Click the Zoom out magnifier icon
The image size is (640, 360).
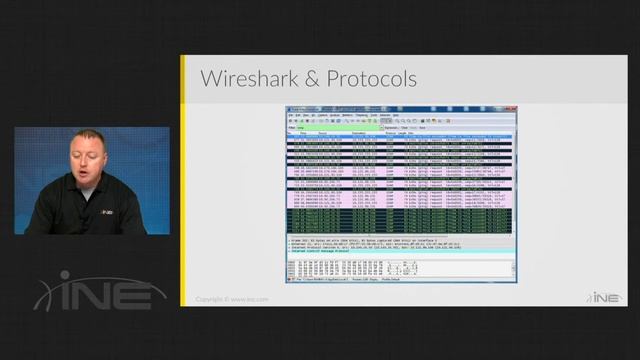(x=403, y=121)
